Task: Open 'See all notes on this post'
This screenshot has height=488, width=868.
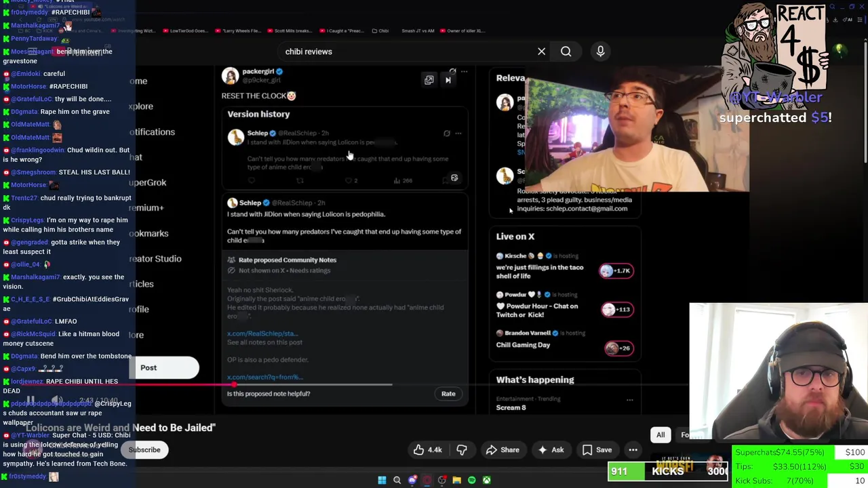Action: (x=264, y=342)
